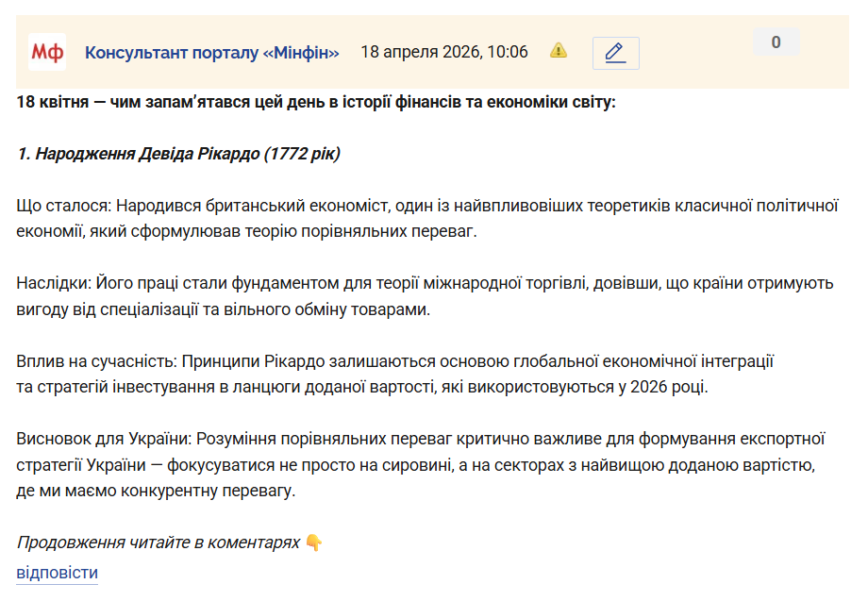Click the line ending with порівняльних переваг
The height and width of the screenshot is (601, 868).
(x=247, y=231)
